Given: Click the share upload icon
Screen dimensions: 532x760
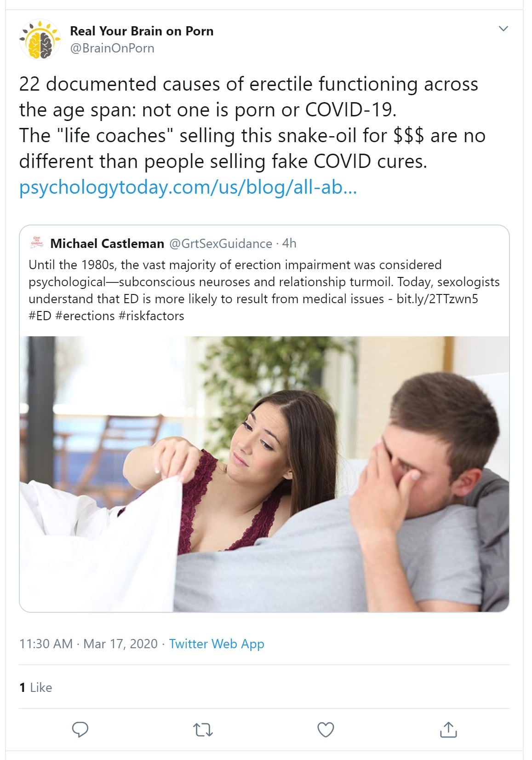Looking at the screenshot, I should (x=448, y=730).
